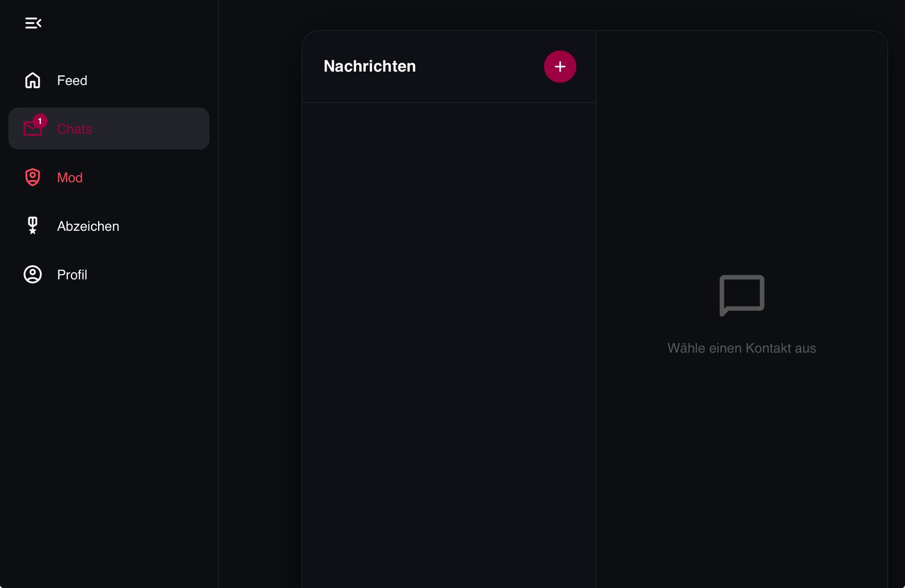Go to the Abzeichen menu label
Image resolution: width=905 pixels, height=588 pixels.
(x=88, y=226)
